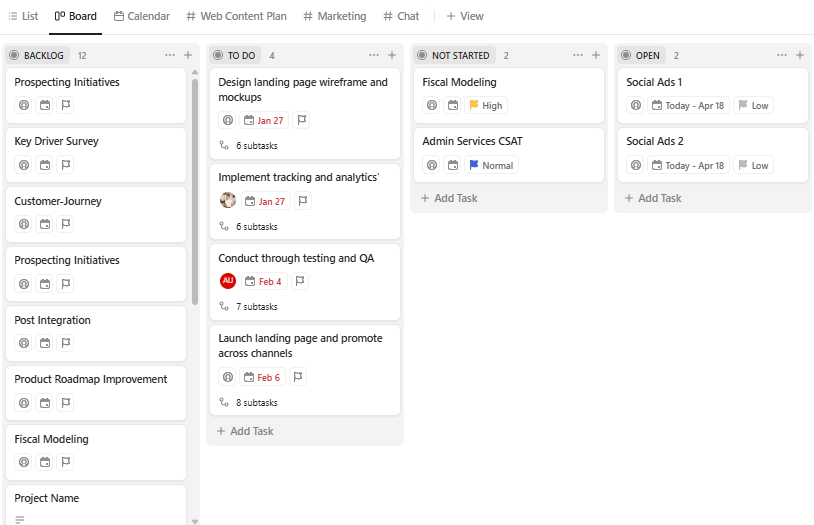Change Feb 6 due date on Launch landing page
The height and width of the screenshot is (525, 814).
(x=262, y=378)
